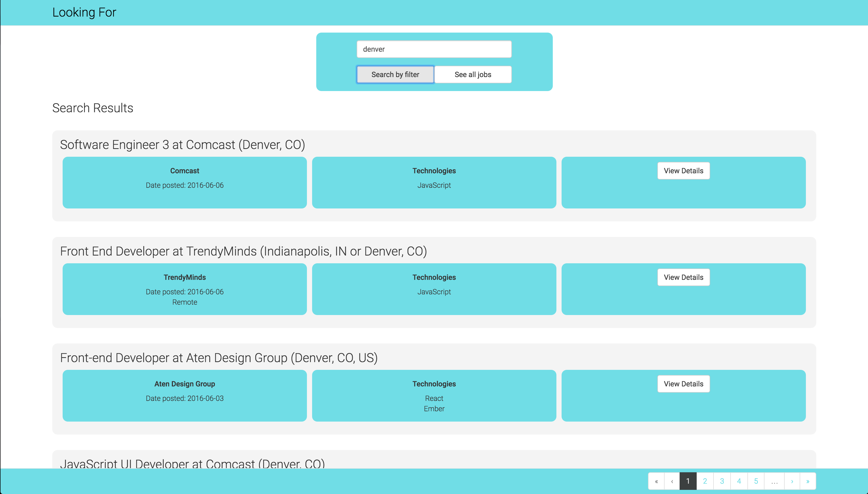Click the Front-end Developer at Aten Design heading
The width and height of the screenshot is (868, 494).
click(219, 358)
